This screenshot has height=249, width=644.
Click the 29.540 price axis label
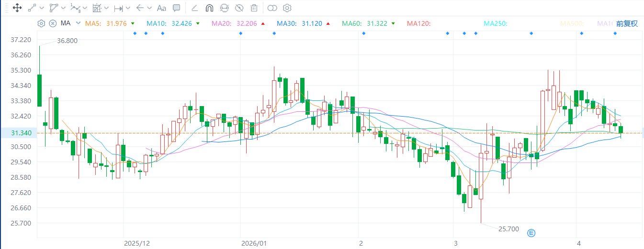point(21,162)
